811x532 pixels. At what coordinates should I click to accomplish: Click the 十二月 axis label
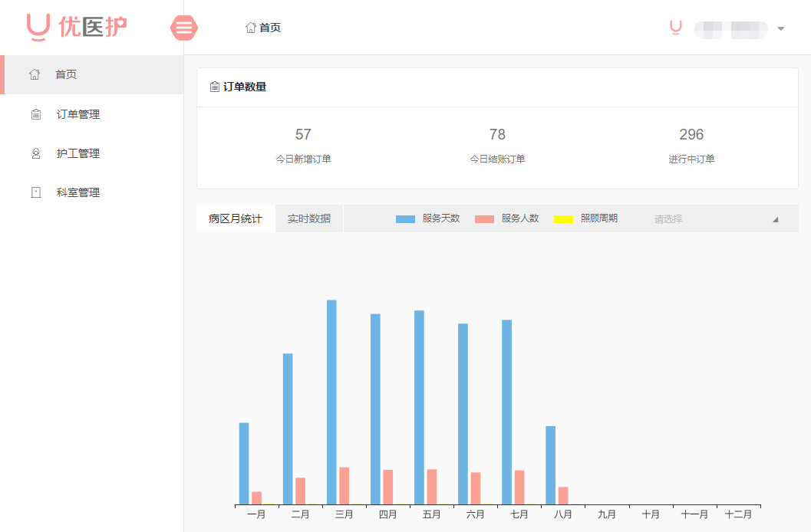[x=738, y=514]
